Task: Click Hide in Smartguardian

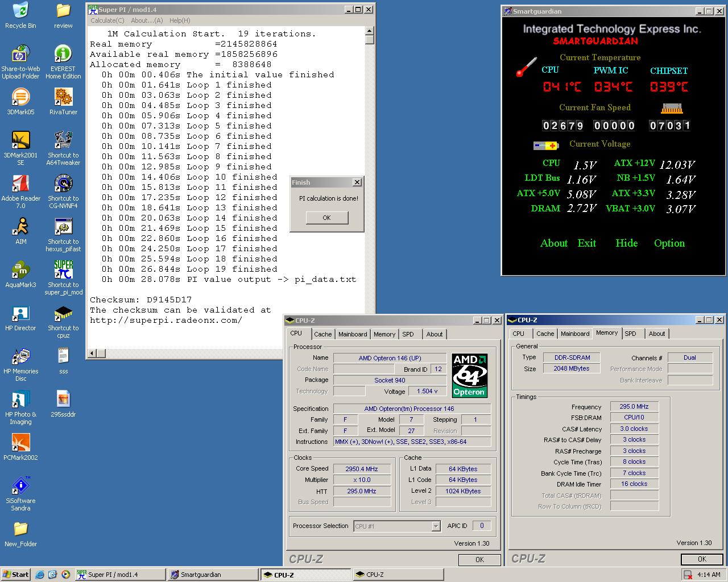Action: coord(626,243)
